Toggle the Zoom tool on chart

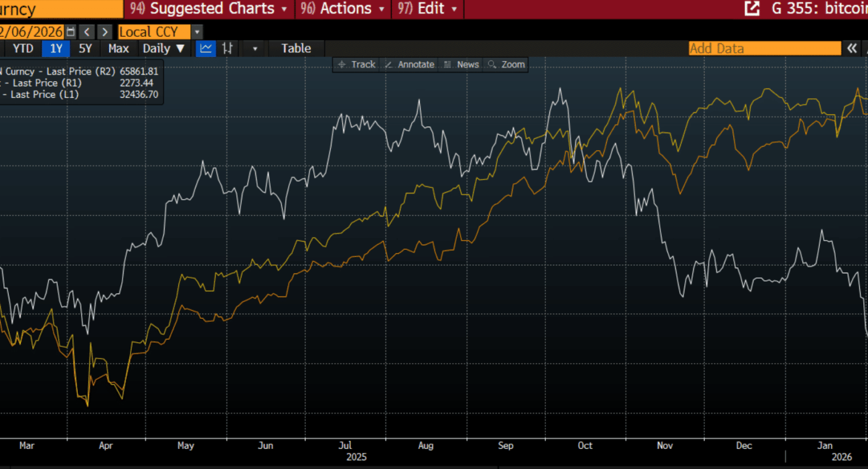(506, 64)
